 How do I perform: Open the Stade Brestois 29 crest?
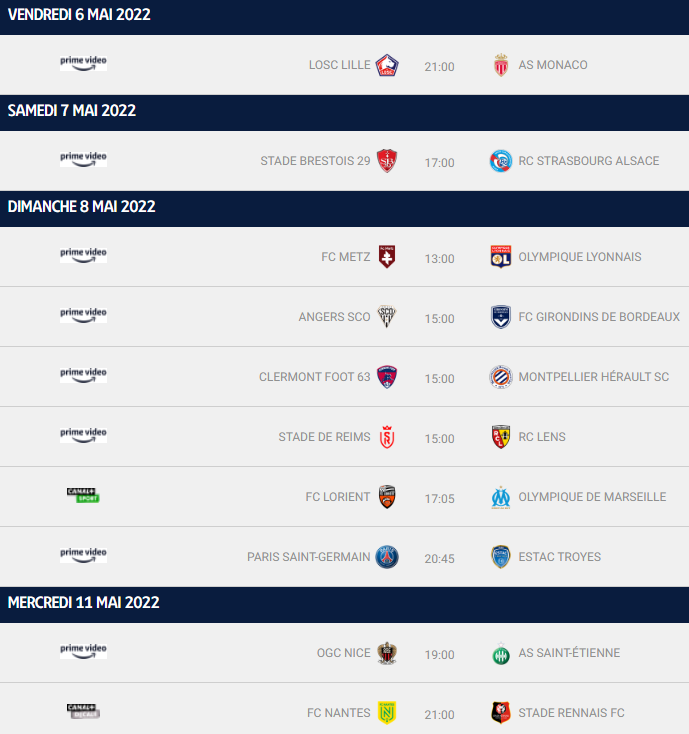pyautogui.click(x=387, y=161)
